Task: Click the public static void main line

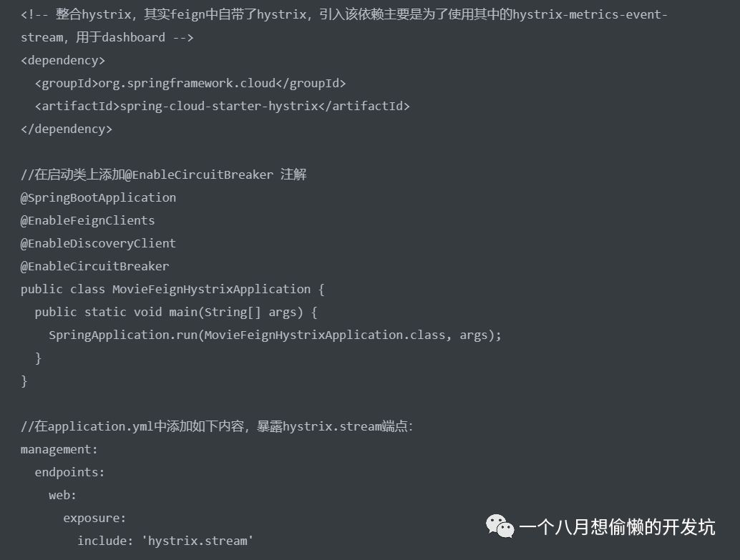Action: tap(176, 313)
